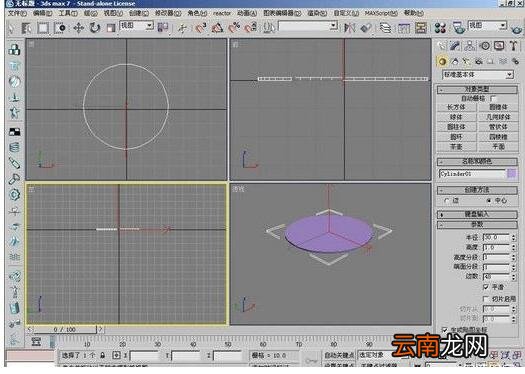Collapse the Name and Color rollout header
Image resolution: width=525 pixels, height=374 pixels.
pyautogui.click(x=477, y=161)
